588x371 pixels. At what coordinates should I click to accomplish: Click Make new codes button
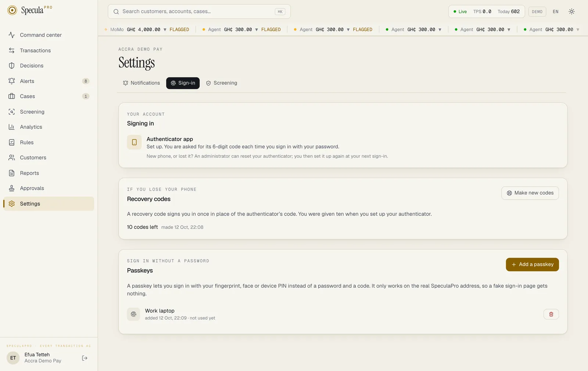coord(530,193)
